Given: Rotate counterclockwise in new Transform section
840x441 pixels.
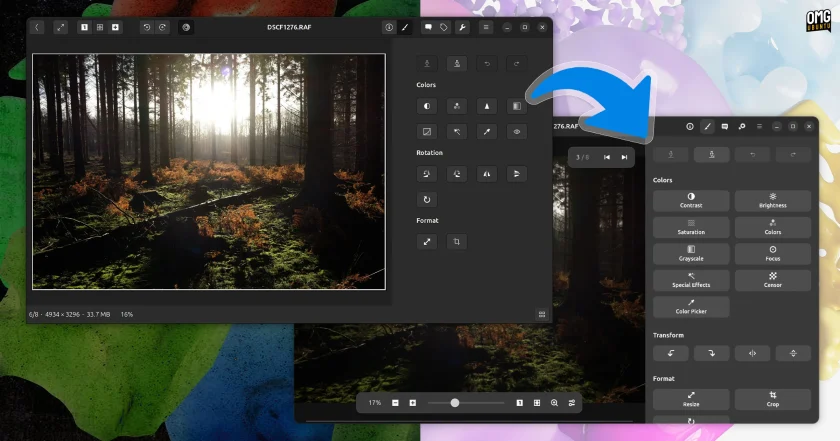Looking at the screenshot, I should tap(671, 353).
